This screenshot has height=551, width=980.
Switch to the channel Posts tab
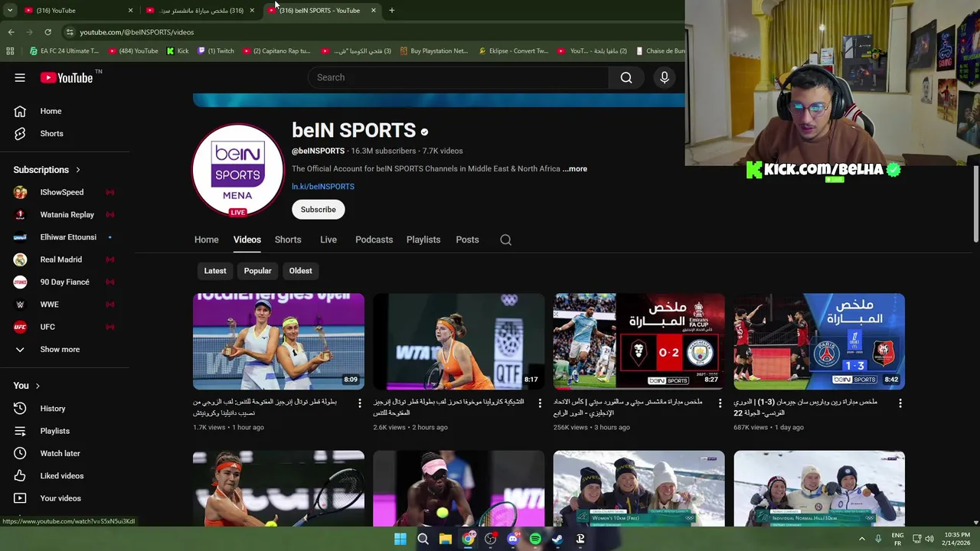pos(467,240)
